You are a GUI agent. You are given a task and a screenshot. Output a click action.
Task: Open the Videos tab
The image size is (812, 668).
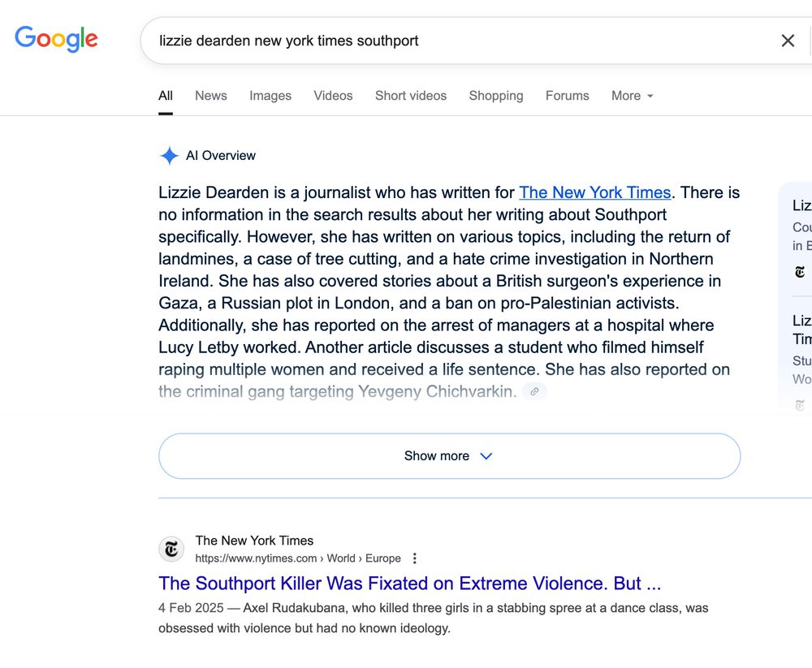(x=333, y=96)
